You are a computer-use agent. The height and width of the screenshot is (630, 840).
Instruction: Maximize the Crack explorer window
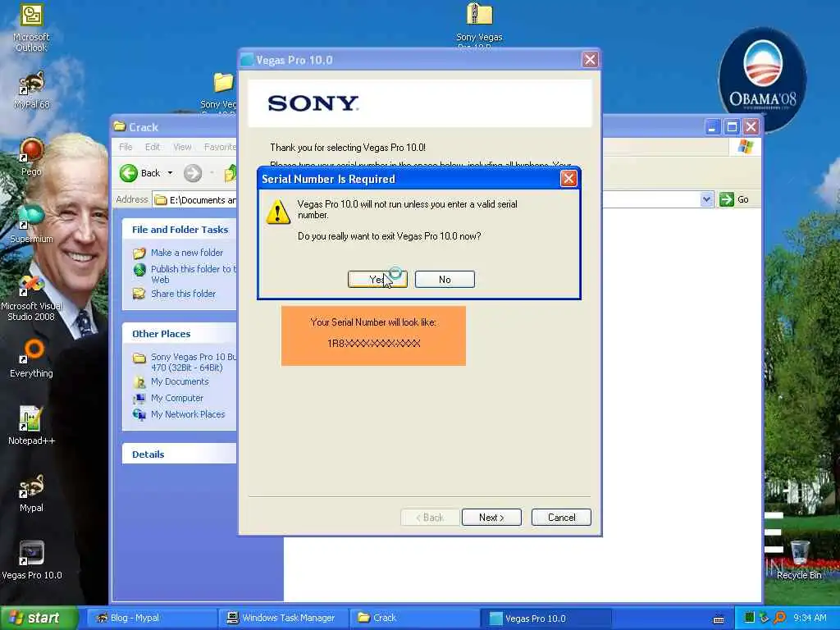click(732, 127)
